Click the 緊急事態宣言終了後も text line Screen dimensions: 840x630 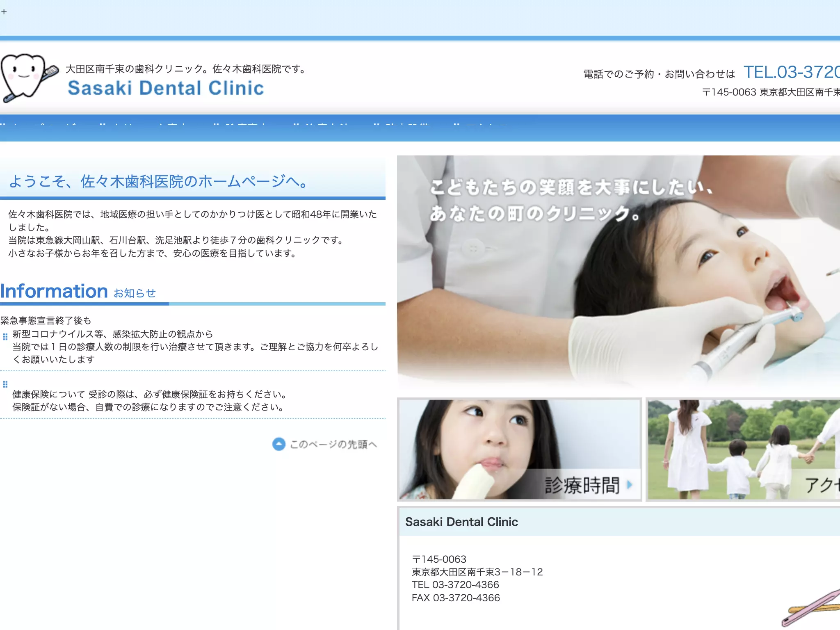pos(46,320)
